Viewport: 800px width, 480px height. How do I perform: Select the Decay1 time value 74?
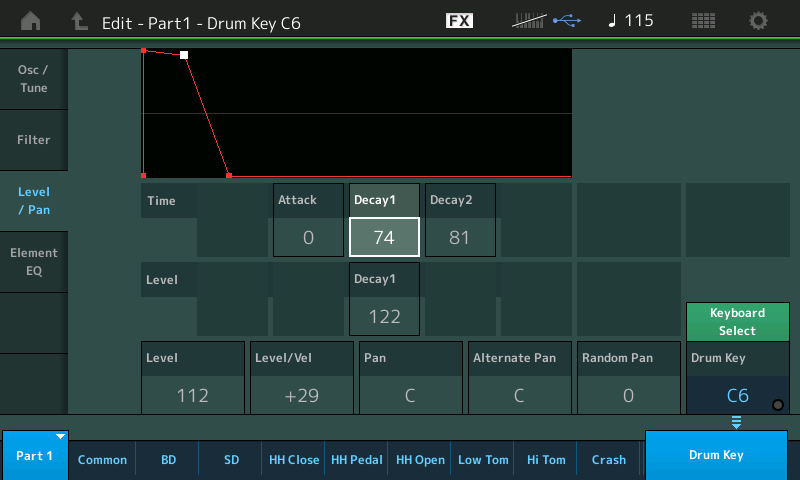pos(384,237)
